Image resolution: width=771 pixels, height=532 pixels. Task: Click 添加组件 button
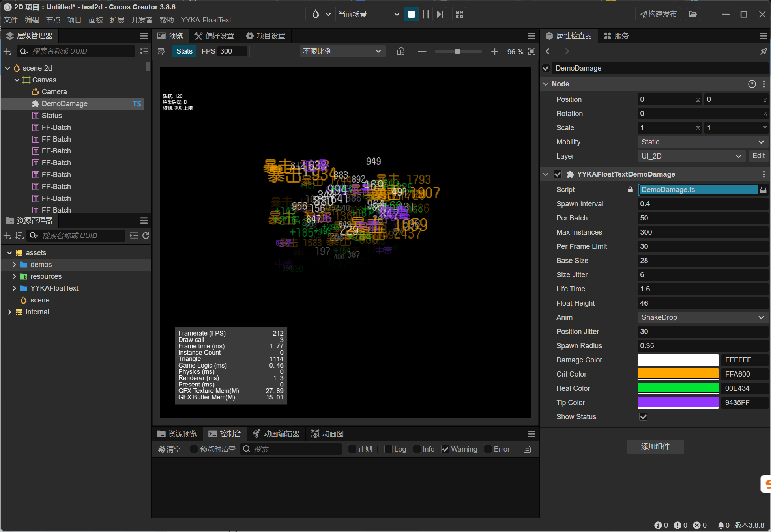tap(655, 446)
